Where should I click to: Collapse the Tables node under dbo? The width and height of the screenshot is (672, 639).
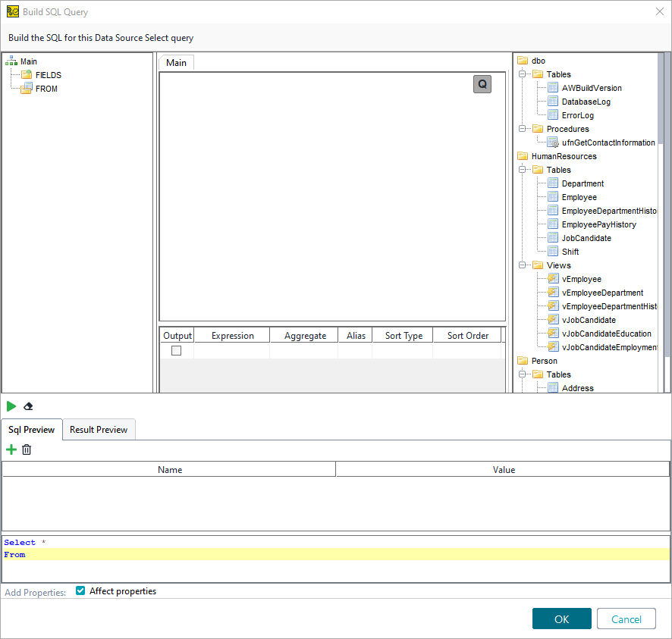point(523,74)
